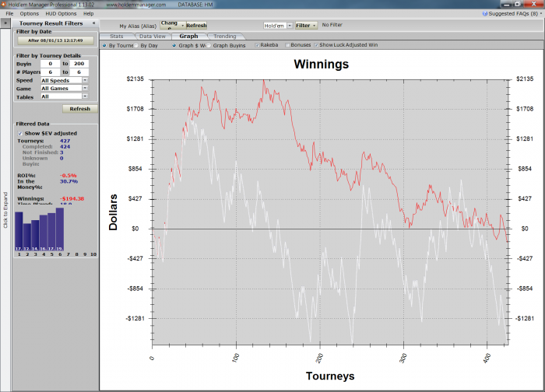Enable the Bonuses checkbox
The width and height of the screenshot is (545, 392).
coord(287,45)
